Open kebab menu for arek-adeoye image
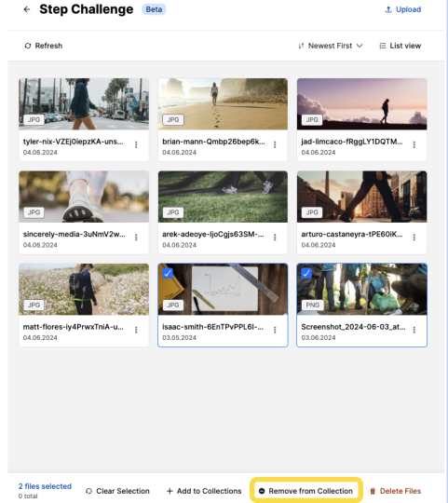448x503 pixels. click(275, 238)
